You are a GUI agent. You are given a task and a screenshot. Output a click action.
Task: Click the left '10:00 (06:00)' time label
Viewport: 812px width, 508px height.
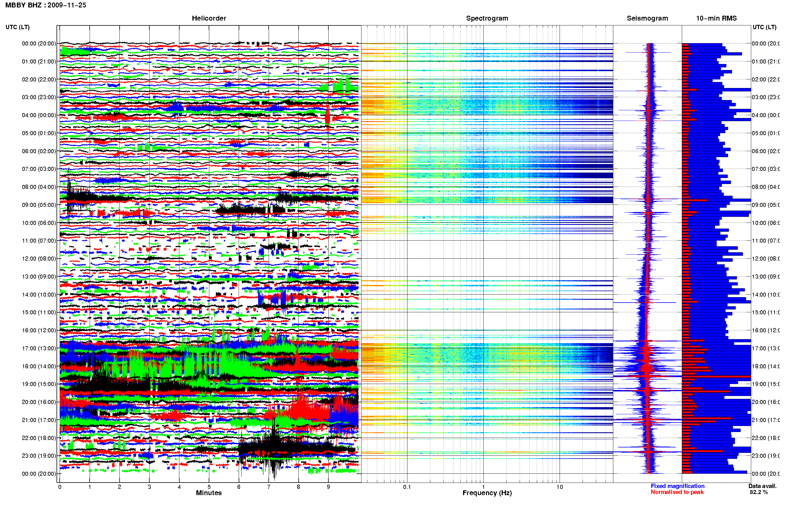(39, 223)
